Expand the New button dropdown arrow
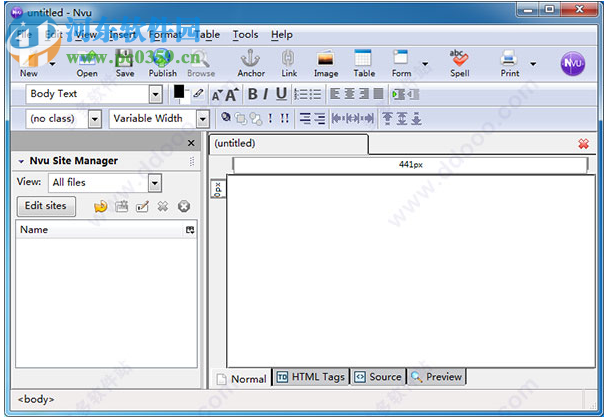 52,63
